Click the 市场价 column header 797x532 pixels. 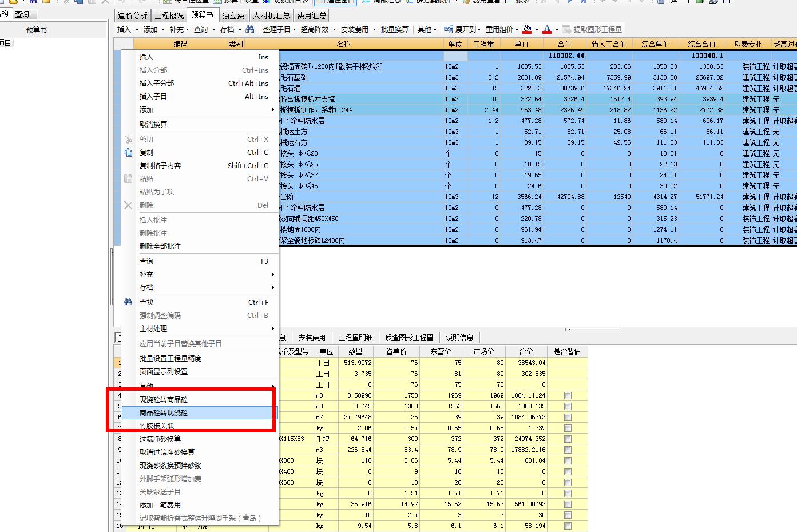point(483,351)
